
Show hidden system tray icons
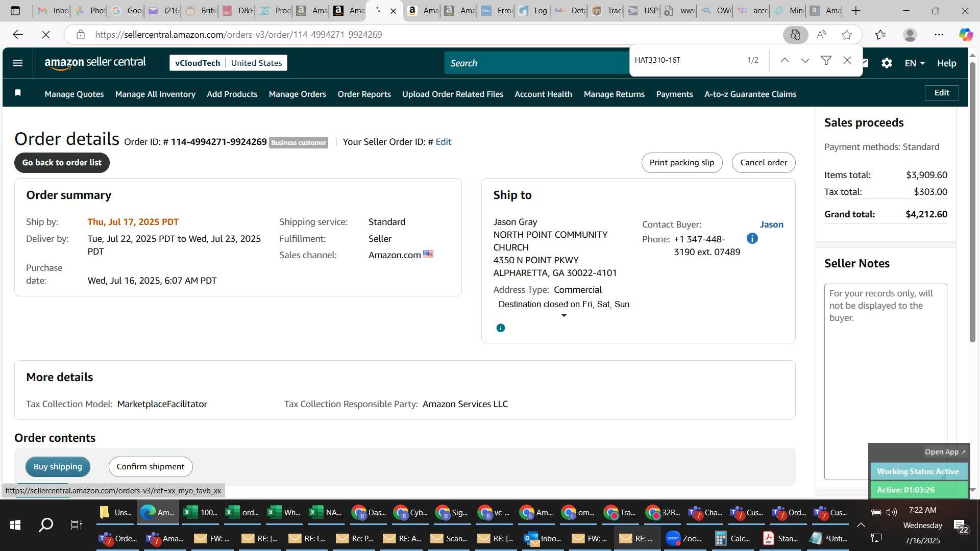click(861, 524)
